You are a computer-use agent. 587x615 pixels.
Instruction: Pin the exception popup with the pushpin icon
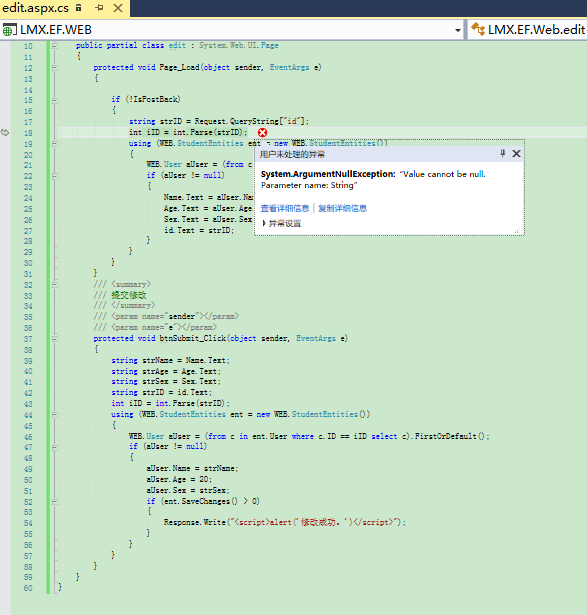pyautogui.click(x=503, y=153)
